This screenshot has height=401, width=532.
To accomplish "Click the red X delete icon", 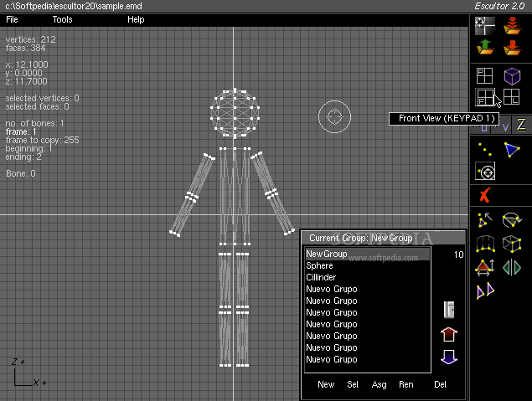I will point(485,196).
